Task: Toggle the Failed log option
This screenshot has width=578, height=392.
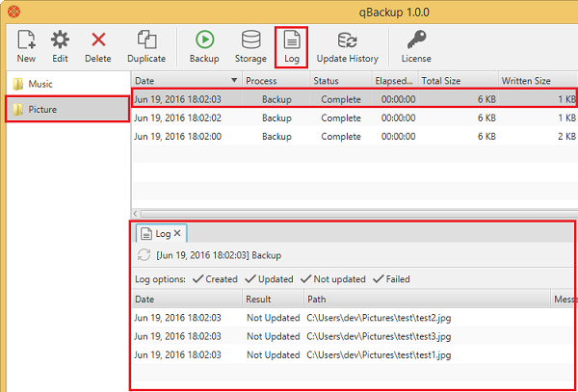Action: pos(391,279)
